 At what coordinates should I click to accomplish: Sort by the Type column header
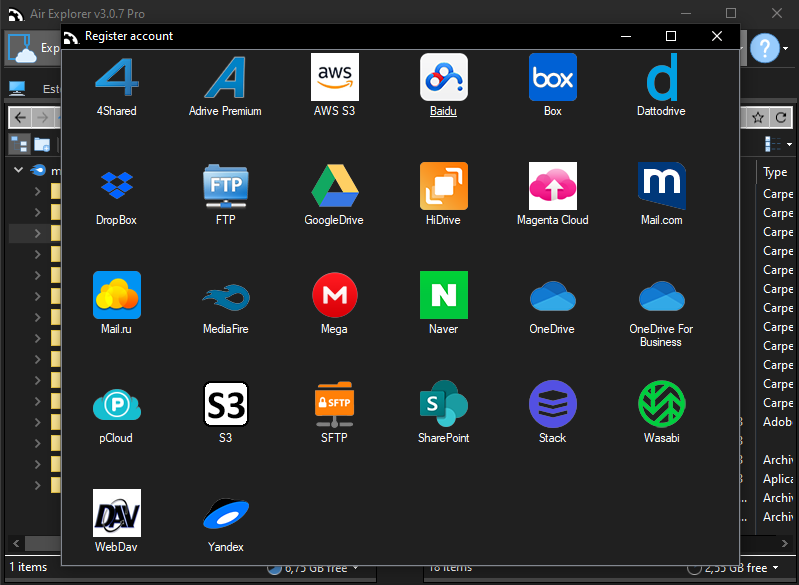coord(775,173)
